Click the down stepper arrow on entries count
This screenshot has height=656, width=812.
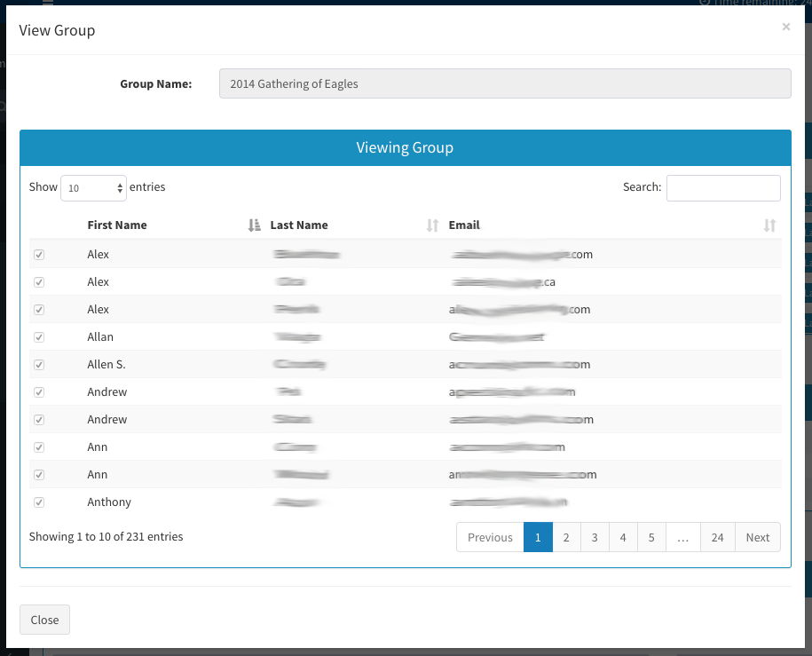coord(119,192)
